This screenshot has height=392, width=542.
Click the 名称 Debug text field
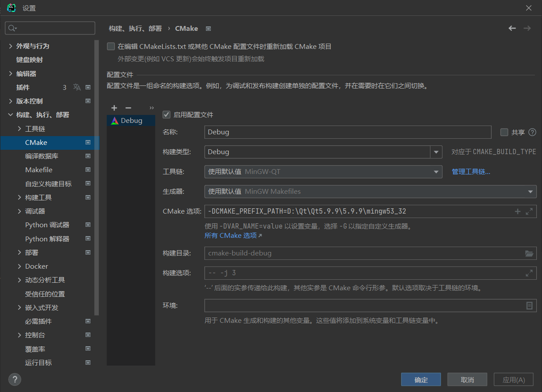pyautogui.click(x=348, y=132)
